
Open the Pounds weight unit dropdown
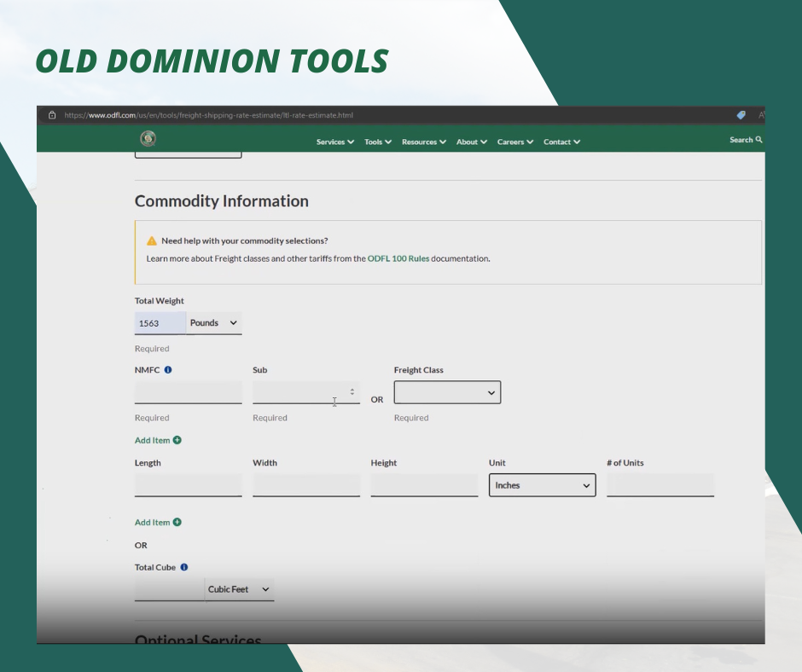(x=214, y=323)
